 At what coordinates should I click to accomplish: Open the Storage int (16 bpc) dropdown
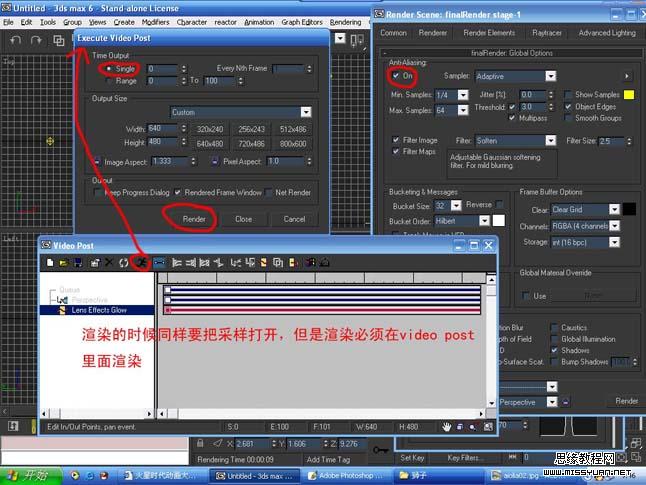click(x=614, y=242)
